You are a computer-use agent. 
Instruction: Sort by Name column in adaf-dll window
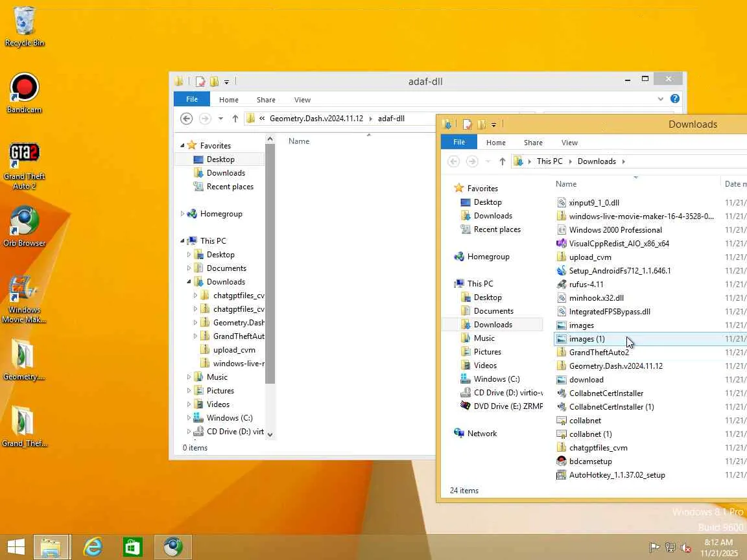click(299, 141)
